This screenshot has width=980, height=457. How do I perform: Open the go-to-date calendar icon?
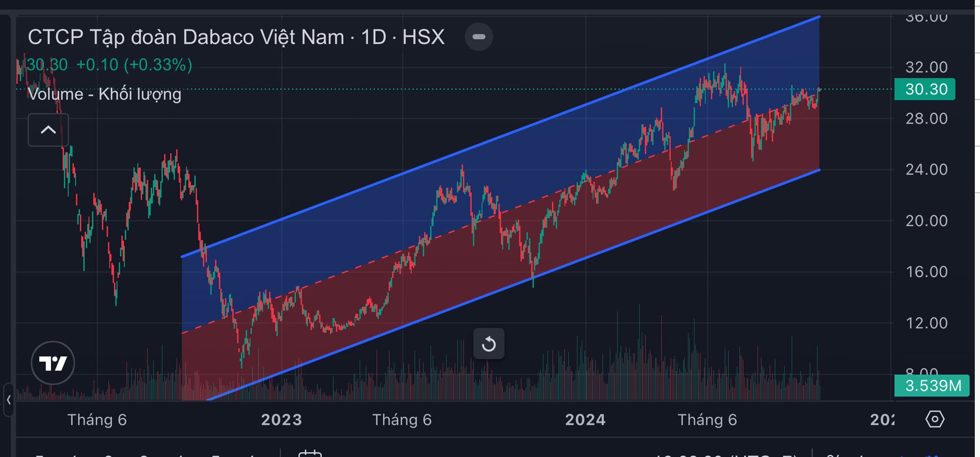[310, 453]
